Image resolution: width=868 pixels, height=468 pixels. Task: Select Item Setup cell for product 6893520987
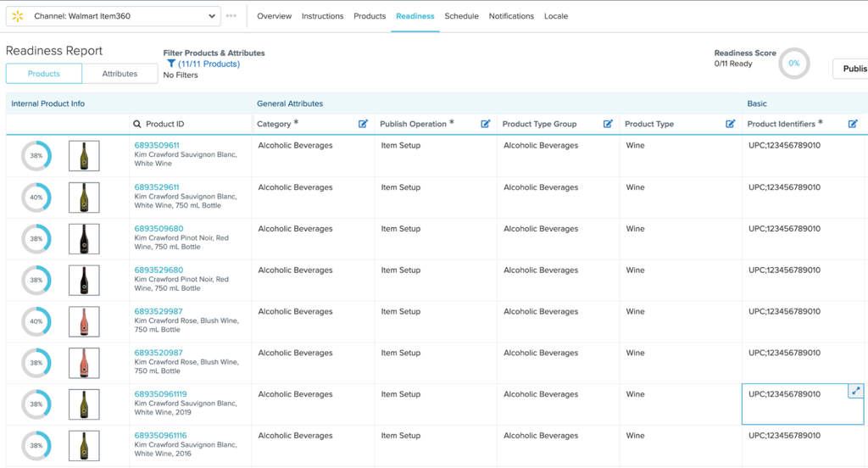tap(436, 363)
